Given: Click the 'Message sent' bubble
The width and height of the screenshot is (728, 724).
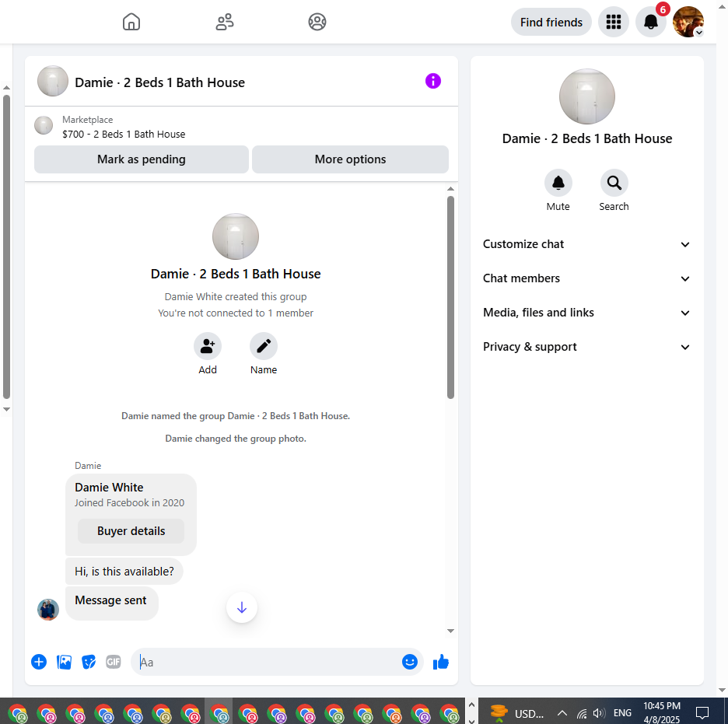Looking at the screenshot, I should click(x=111, y=602).
